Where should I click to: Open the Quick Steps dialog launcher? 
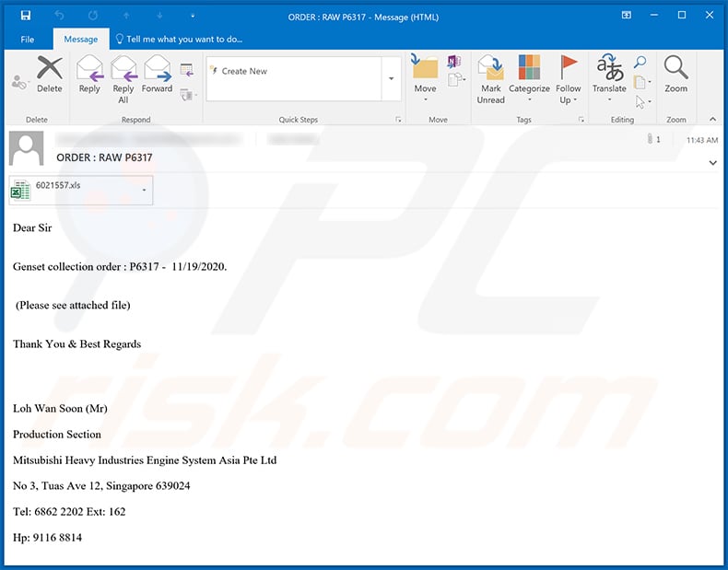(x=398, y=120)
